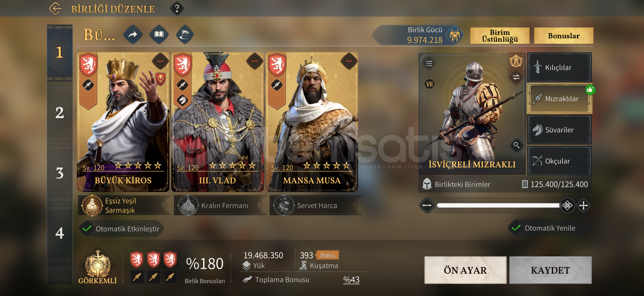Go back using the arrow icon
The image size is (644, 296).
[x=55, y=8]
